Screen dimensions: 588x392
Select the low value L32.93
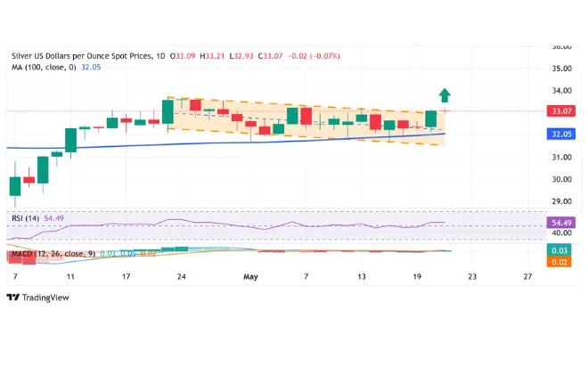click(241, 56)
